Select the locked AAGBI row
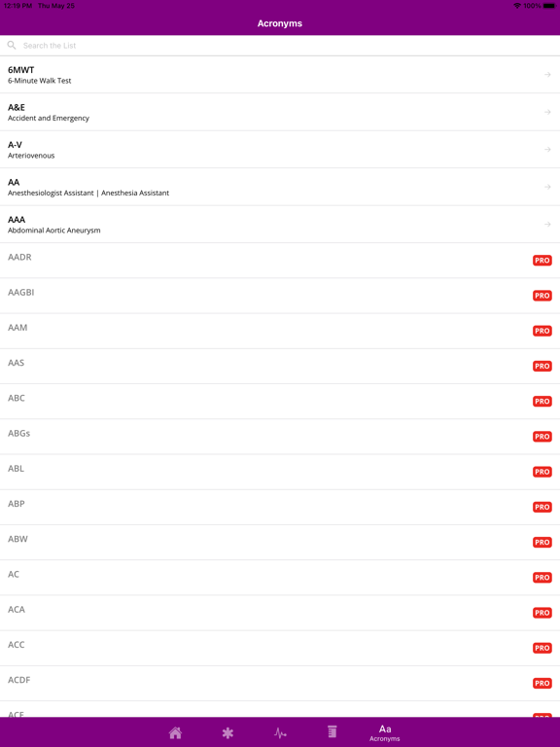The image size is (560, 747). pos(280,296)
